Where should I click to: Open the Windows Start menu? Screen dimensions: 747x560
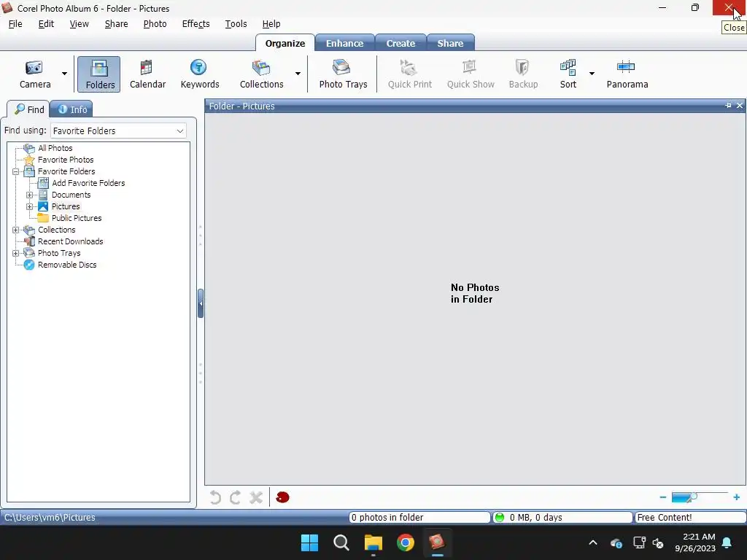pos(309,542)
